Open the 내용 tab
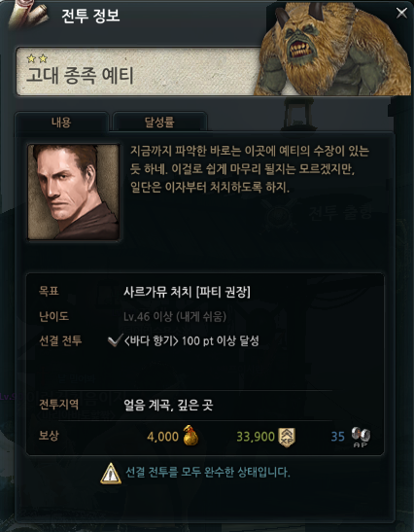This screenshot has width=414, height=532. point(61,122)
